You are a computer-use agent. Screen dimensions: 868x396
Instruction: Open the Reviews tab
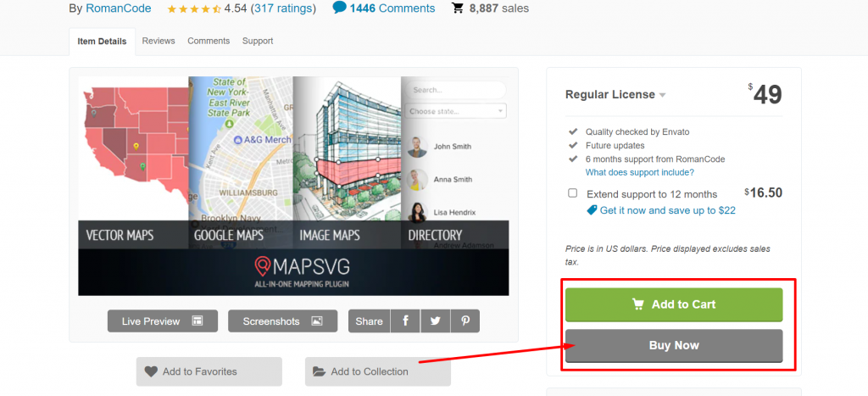tap(159, 41)
